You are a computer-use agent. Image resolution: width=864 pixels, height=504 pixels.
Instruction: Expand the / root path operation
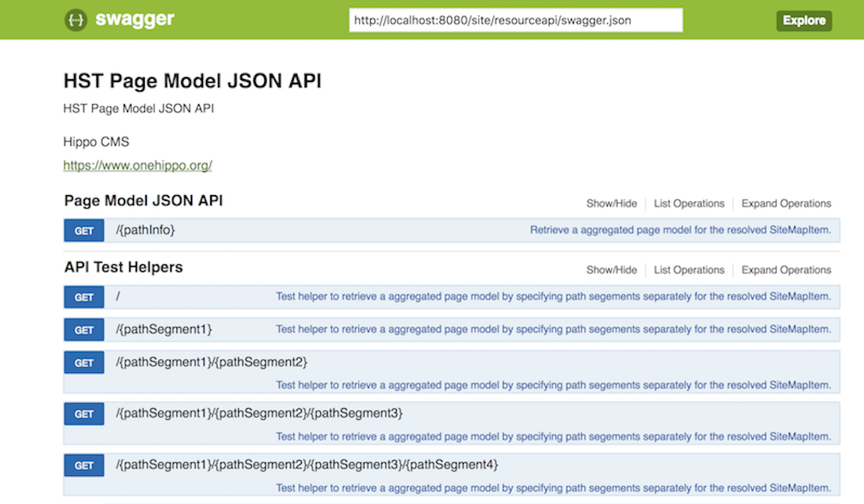pos(117,297)
